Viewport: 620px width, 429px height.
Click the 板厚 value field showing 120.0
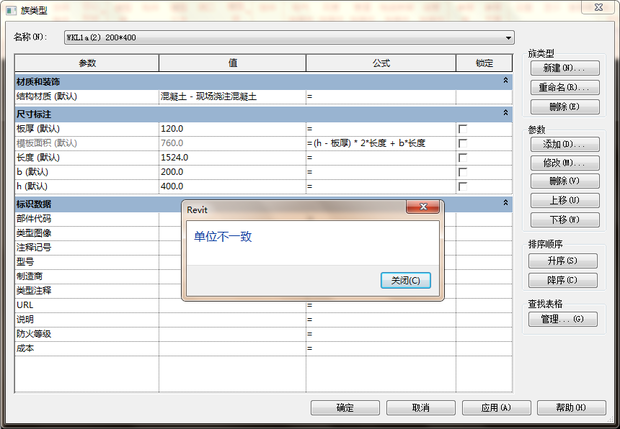click(x=231, y=129)
